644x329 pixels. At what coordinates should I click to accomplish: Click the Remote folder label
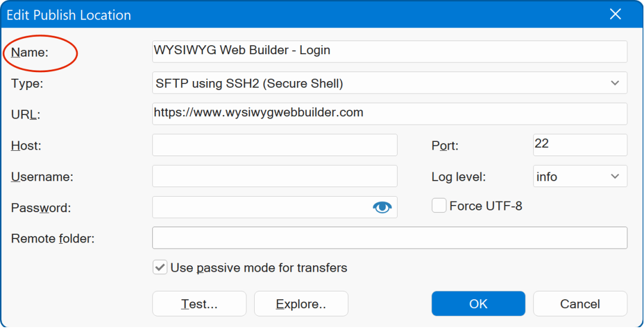click(53, 239)
